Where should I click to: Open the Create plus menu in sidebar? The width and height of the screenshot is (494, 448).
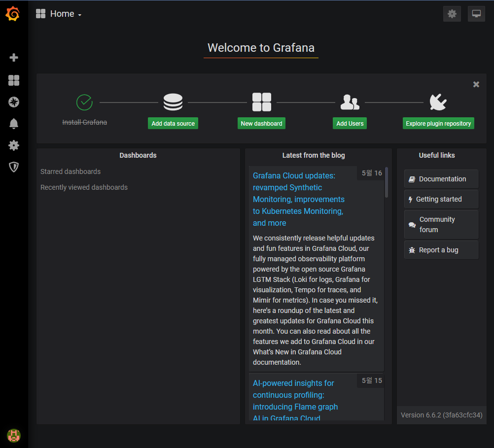pyautogui.click(x=13, y=57)
